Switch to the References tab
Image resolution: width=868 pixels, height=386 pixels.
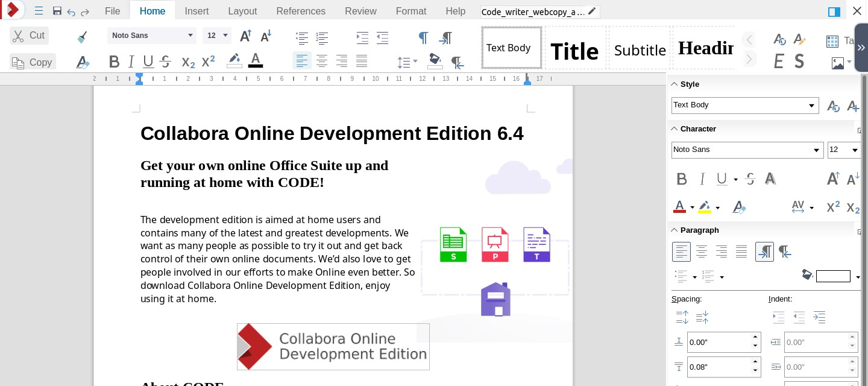(301, 11)
